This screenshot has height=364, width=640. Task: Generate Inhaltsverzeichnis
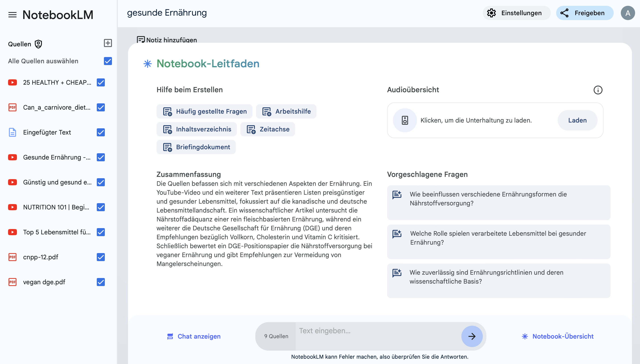[197, 129]
